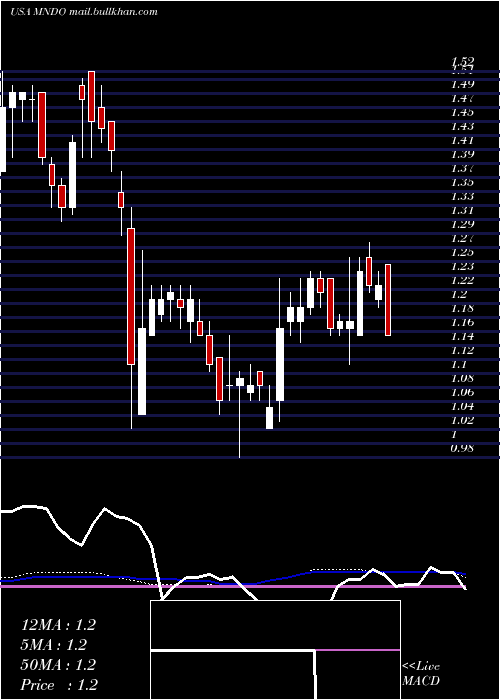Select the 5MA : 1.2 label
This screenshot has width=500, height=700.
(54, 645)
